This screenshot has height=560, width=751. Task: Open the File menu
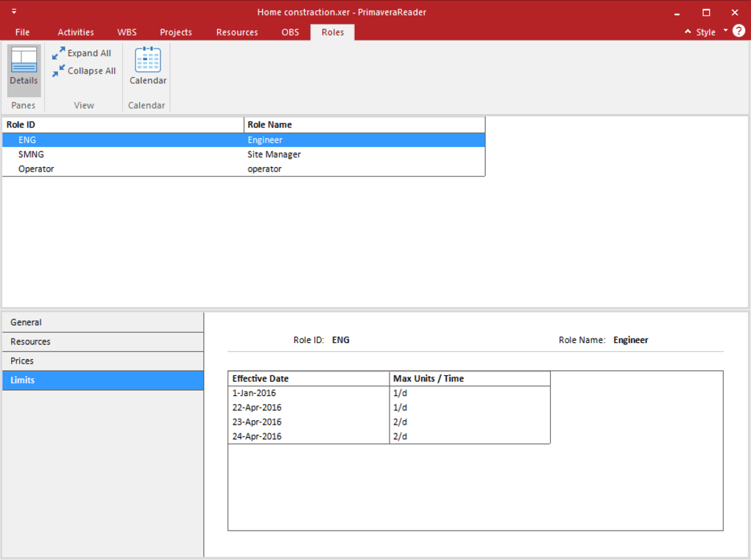23,32
